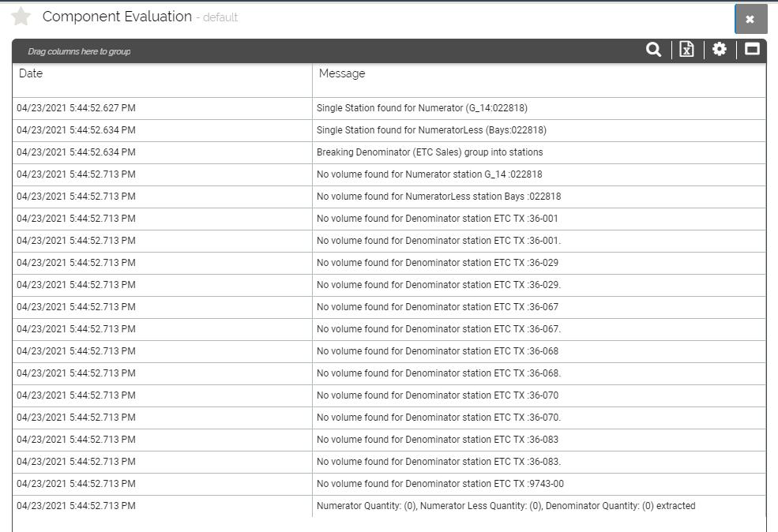Click the favorite star icon

[x=21, y=17]
